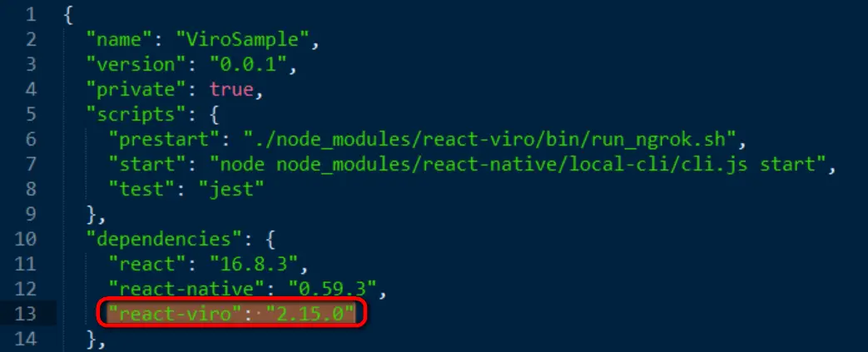Click the "dependencies" key on line 10
Image resolution: width=868 pixels, height=352 pixels.
coord(160,239)
